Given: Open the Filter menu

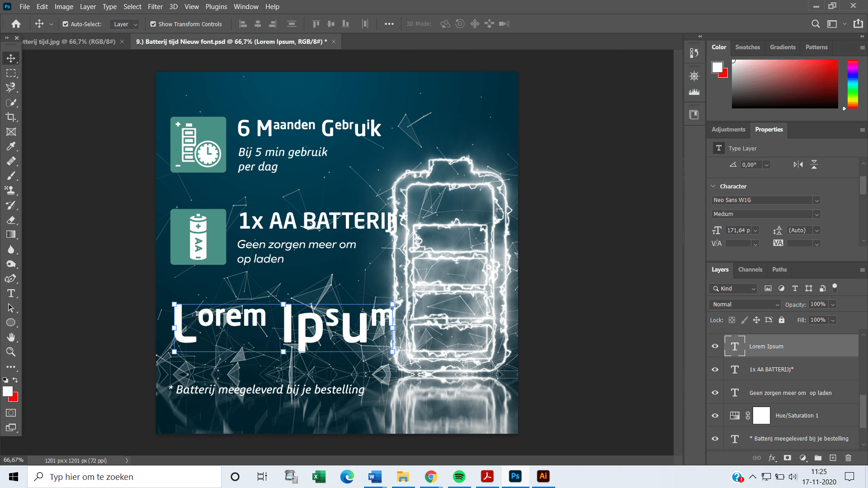Looking at the screenshot, I should click(x=155, y=6).
